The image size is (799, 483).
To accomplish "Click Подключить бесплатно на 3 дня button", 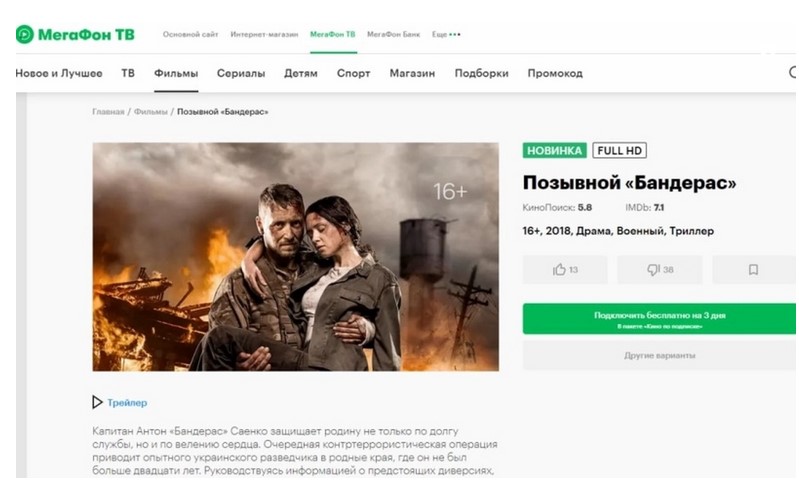I will coord(659,319).
